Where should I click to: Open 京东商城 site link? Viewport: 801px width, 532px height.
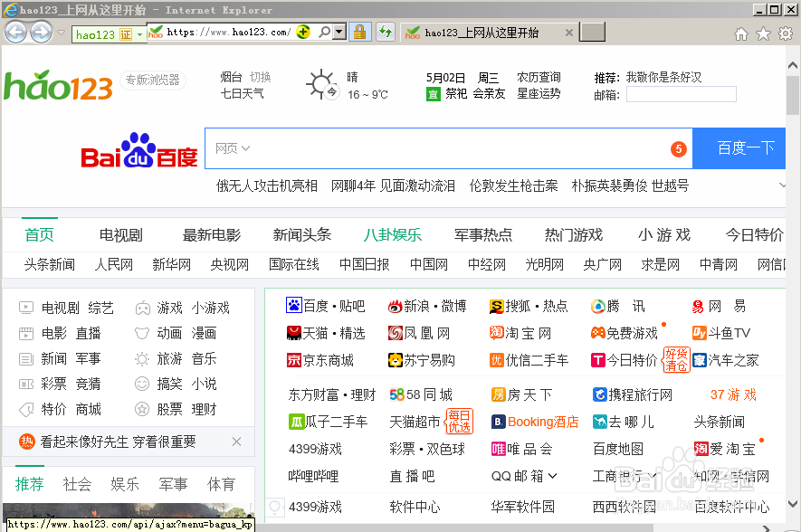320,360
